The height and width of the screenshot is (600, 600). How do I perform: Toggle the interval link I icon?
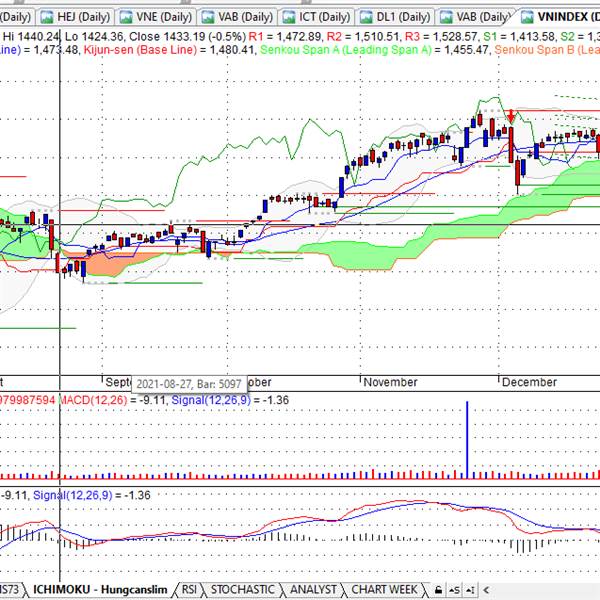(471, 590)
